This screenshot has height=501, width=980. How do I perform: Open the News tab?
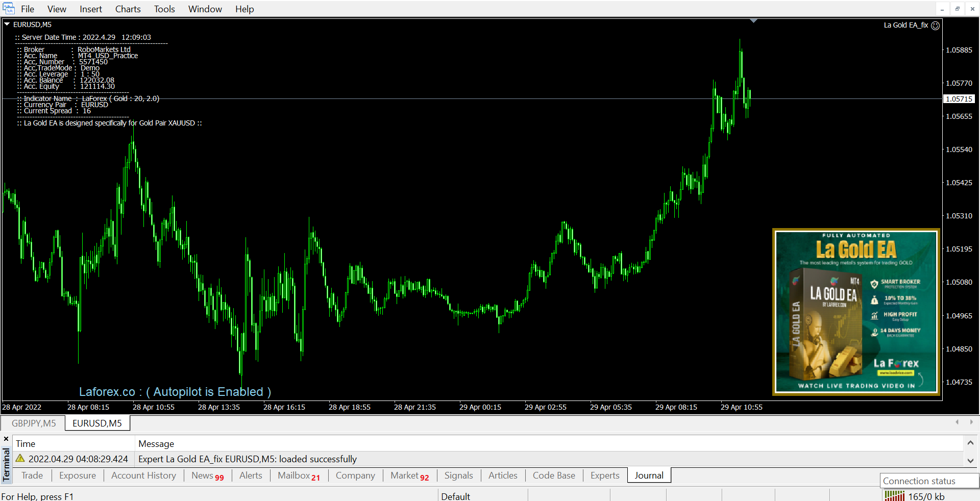click(207, 475)
